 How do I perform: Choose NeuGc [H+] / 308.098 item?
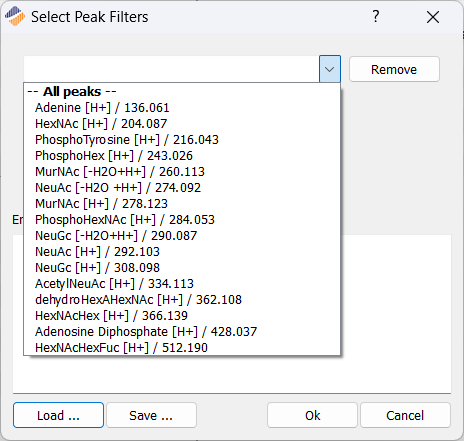pyautogui.click(x=182, y=268)
